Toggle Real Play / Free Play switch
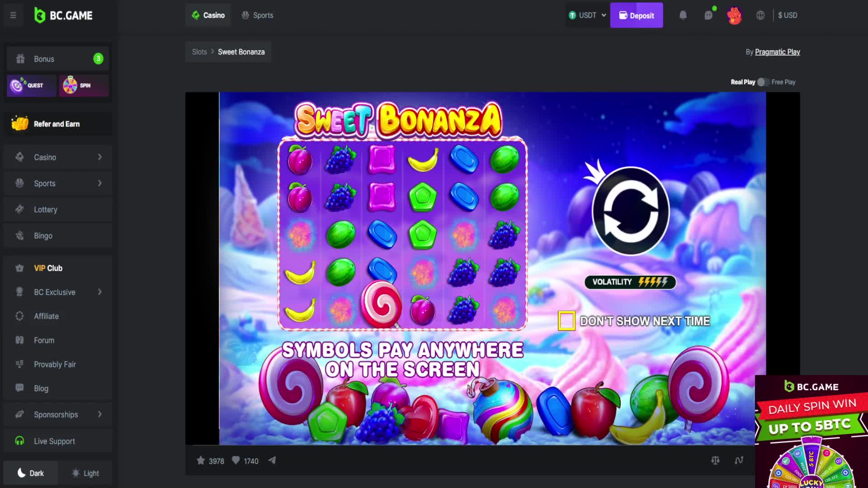The height and width of the screenshot is (488, 868). 763,82
